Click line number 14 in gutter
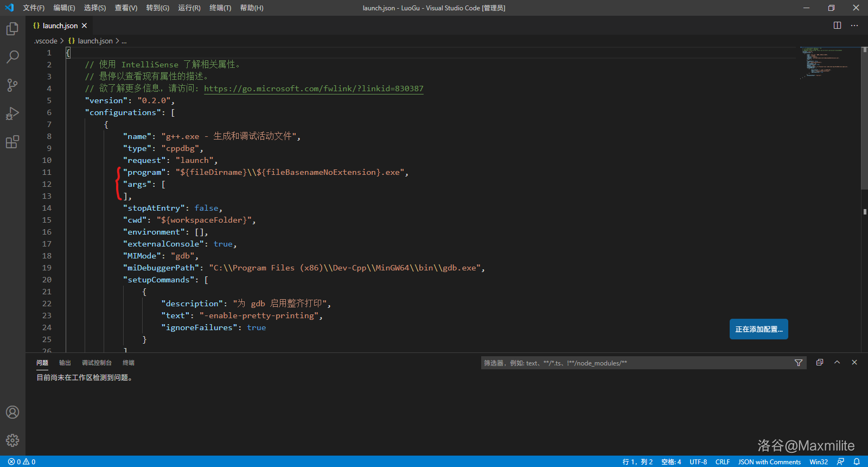 [47, 208]
